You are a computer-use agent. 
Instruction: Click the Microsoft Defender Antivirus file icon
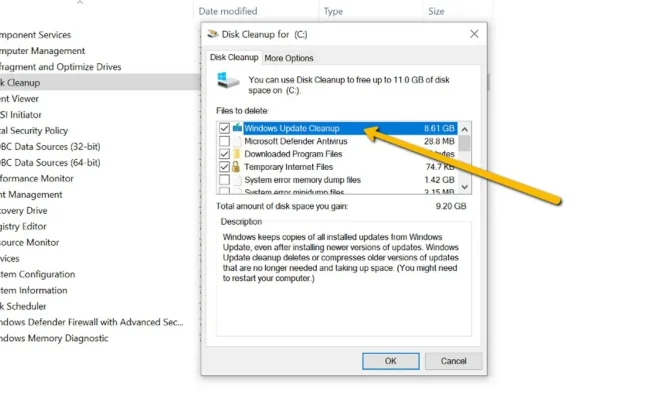tap(237, 141)
